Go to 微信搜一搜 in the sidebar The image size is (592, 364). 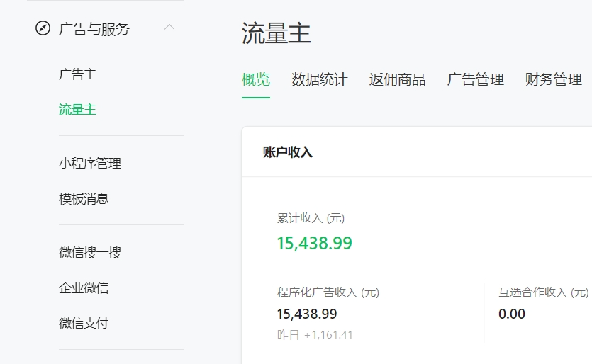tap(90, 252)
